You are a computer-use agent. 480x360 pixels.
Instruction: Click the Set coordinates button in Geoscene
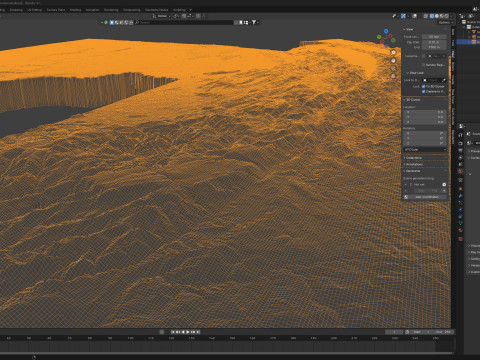pos(425,197)
